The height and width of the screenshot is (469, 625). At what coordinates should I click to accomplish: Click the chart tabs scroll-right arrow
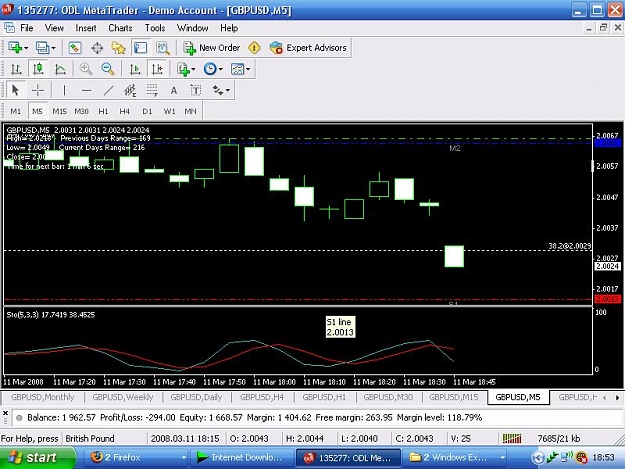tap(617, 398)
